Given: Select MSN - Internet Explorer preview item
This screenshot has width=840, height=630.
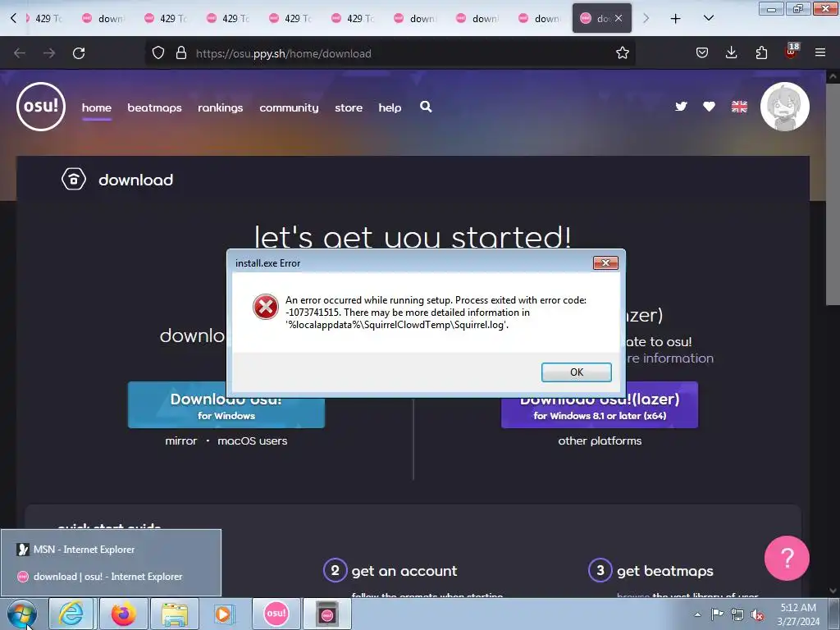Looking at the screenshot, I should 111,550.
